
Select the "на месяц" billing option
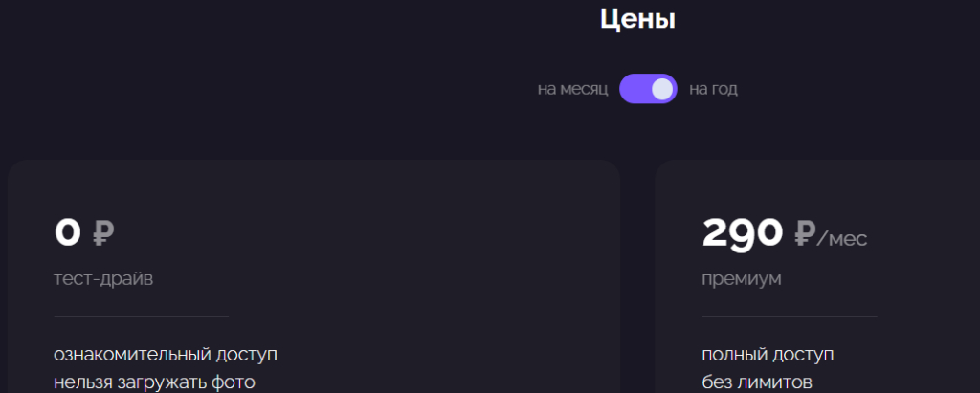point(572,90)
